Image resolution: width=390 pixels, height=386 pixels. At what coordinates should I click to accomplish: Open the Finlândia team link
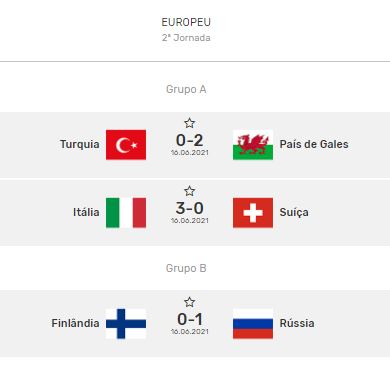(x=75, y=323)
